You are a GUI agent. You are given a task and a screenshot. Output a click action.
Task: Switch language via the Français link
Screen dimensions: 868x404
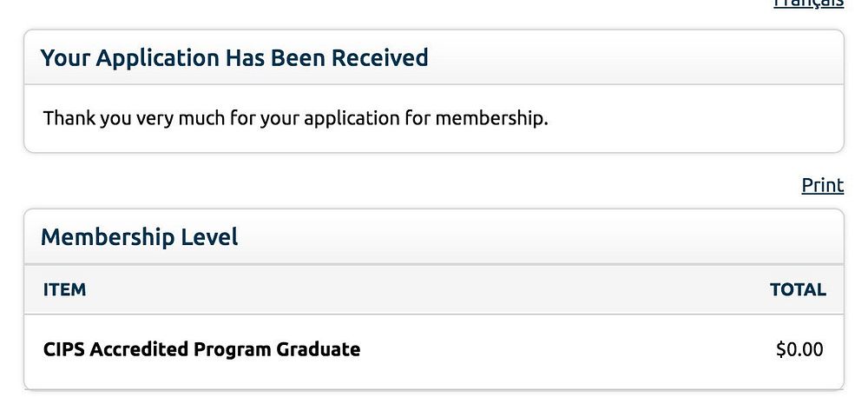coord(808,3)
